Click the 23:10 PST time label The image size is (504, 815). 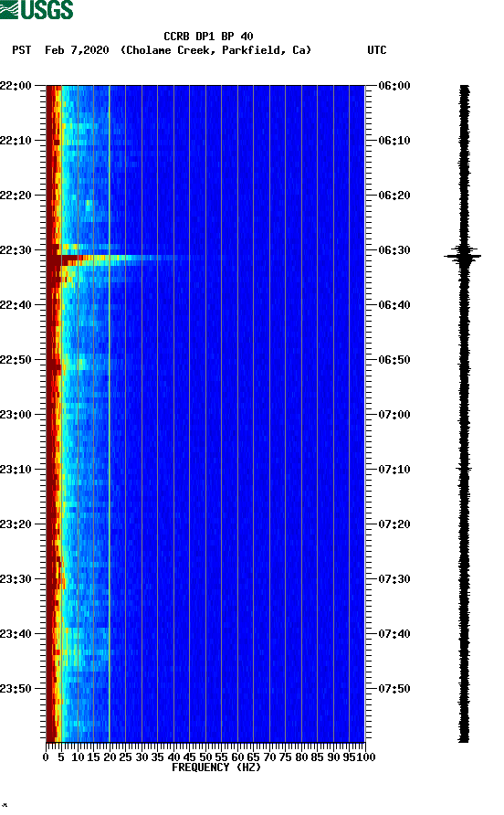point(16,470)
